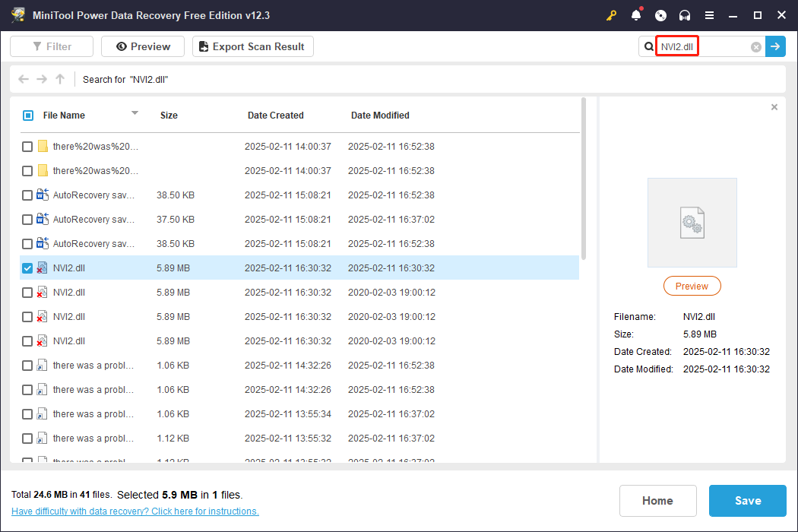The width and height of the screenshot is (798, 532).
Task: Open the Filter options
Action: [x=52, y=47]
